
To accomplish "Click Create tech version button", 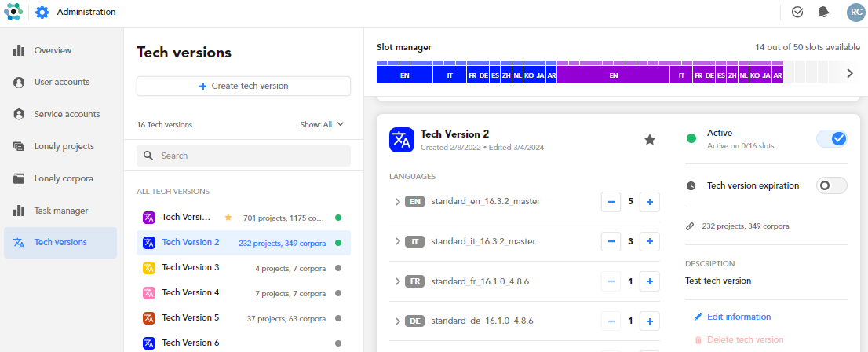I will pos(243,86).
